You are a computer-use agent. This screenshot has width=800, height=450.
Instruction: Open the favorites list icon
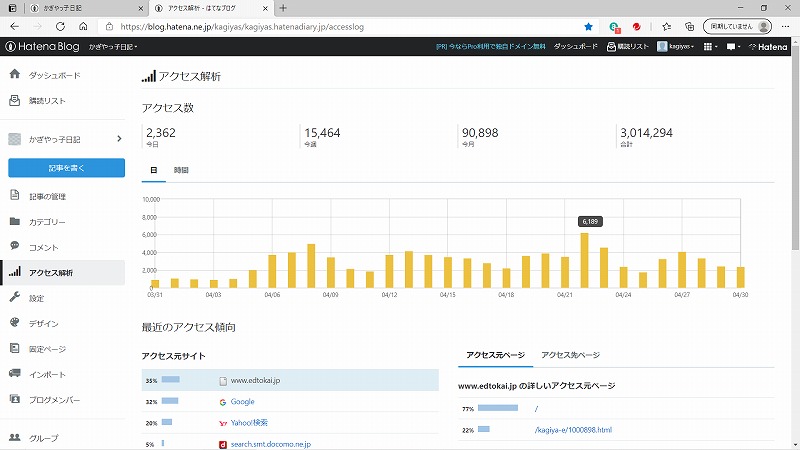(x=666, y=27)
